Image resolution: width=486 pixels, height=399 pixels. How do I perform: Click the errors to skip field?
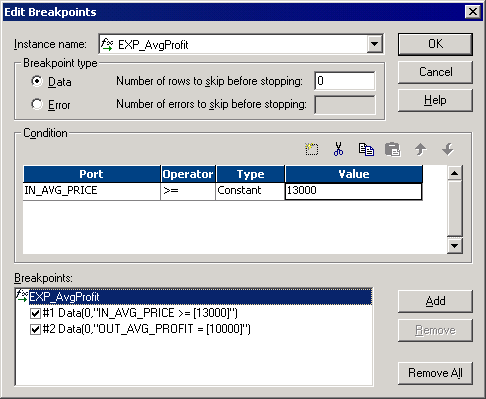coord(345,105)
